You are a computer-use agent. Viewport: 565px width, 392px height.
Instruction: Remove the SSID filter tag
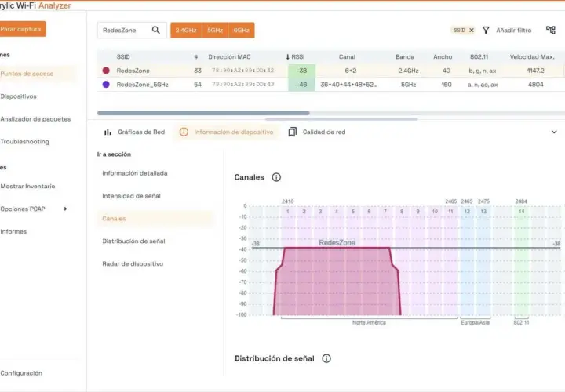(x=472, y=31)
